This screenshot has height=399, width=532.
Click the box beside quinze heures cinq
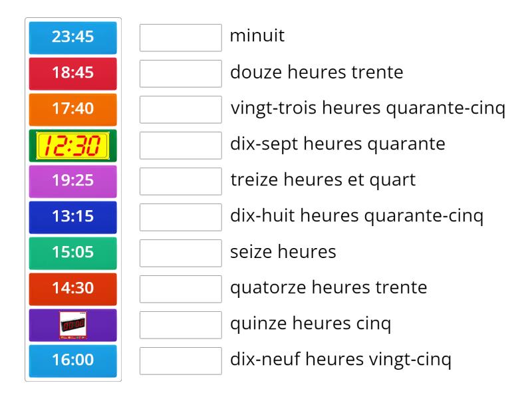(180, 325)
